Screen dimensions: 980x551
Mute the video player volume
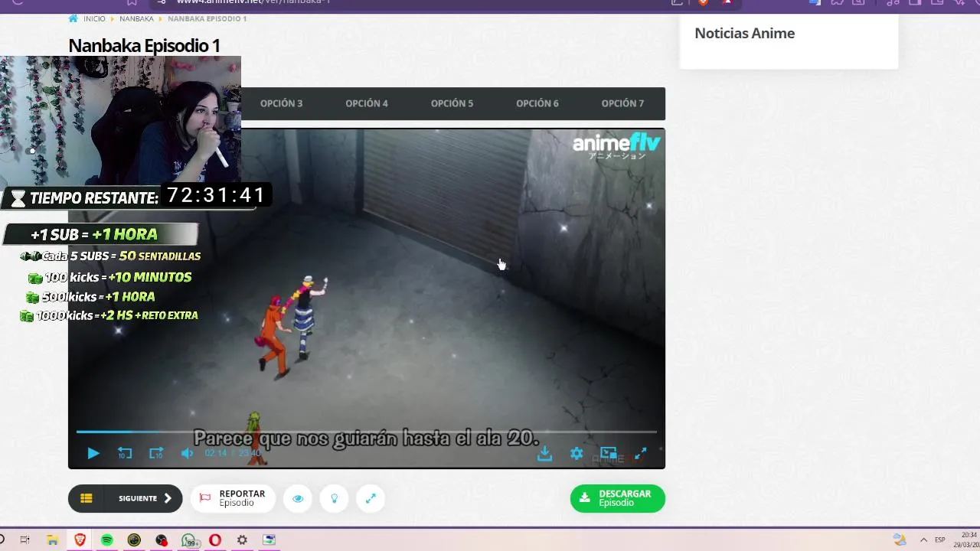[187, 453]
